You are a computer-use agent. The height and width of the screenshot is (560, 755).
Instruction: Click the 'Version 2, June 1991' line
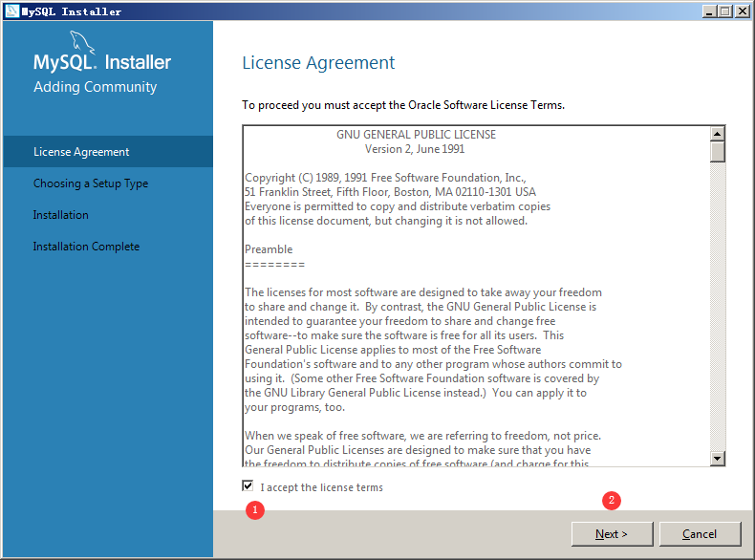415,149
